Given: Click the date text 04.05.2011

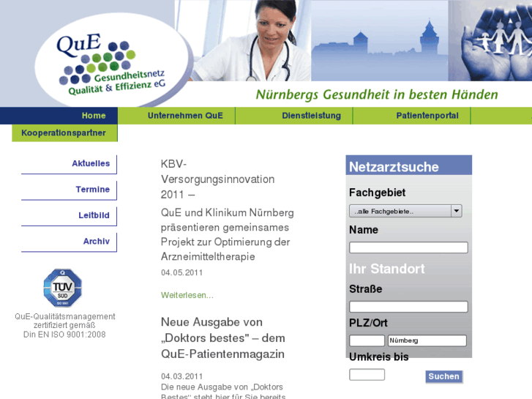Looking at the screenshot, I should pos(182,272).
